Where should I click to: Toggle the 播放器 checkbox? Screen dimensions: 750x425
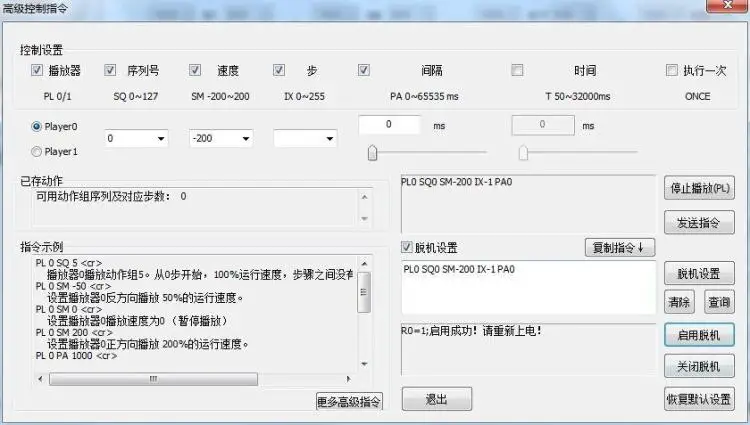(x=37, y=70)
